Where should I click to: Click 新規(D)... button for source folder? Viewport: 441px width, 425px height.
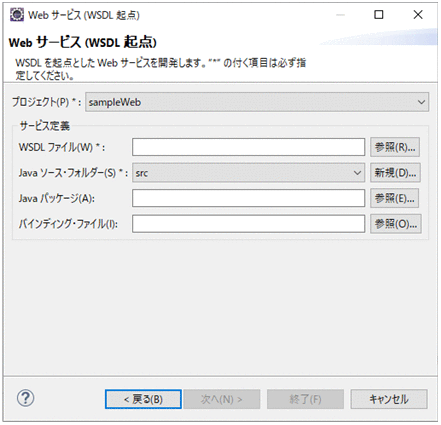tap(395, 173)
